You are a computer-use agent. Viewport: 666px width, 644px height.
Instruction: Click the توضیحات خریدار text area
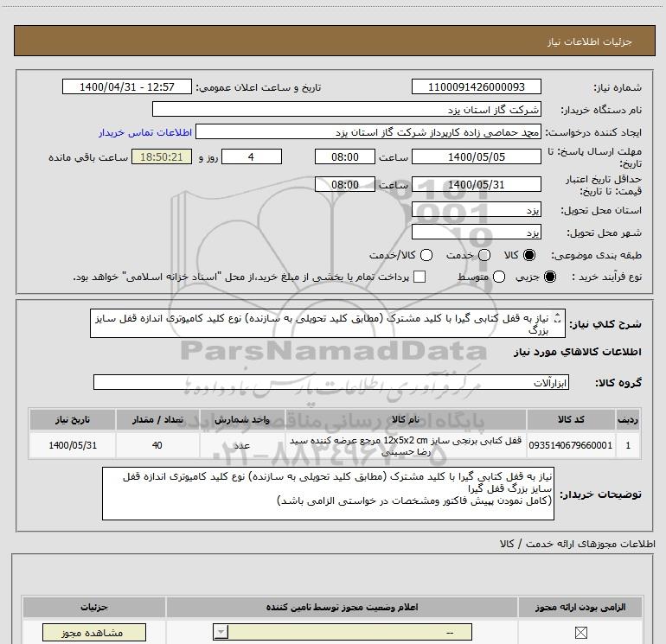(328, 494)
